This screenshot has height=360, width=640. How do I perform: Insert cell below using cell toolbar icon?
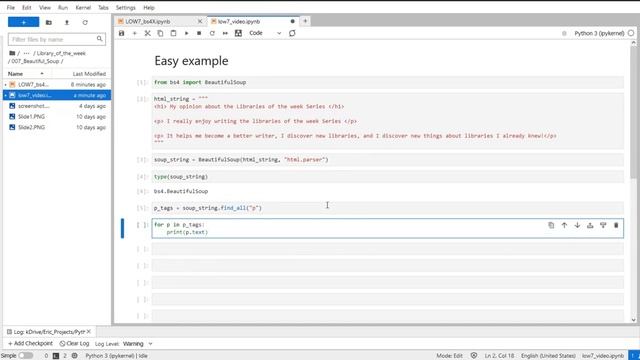point(603,225)
